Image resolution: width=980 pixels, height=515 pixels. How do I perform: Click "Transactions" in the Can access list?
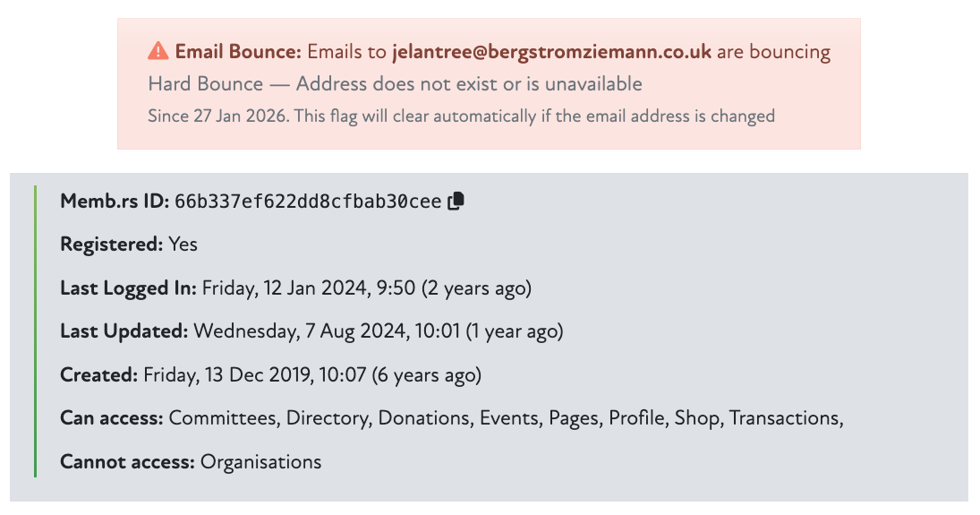783,418
